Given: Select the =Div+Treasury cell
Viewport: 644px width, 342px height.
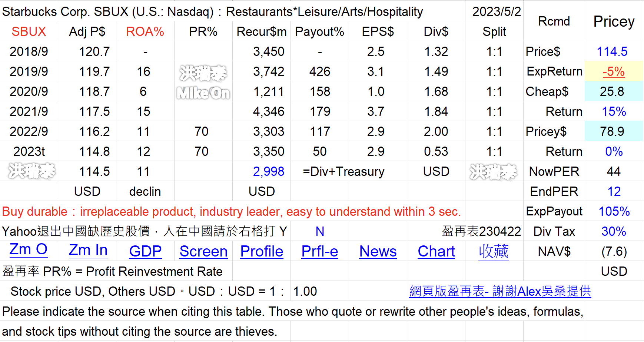Looking at the screenshot, I should click(x=343, y=171).
